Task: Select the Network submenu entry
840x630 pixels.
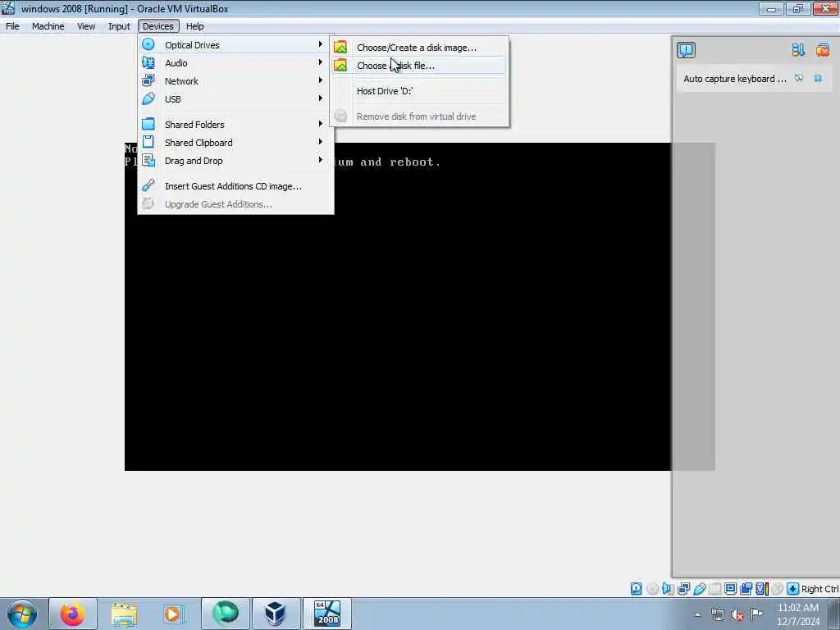Action: (x=235, y=81)
